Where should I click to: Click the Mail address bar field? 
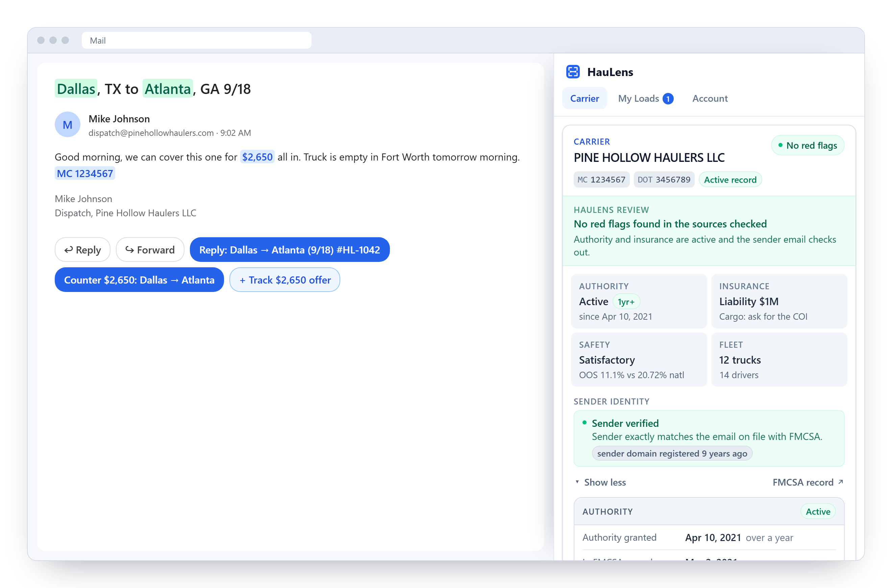[196, 40]
